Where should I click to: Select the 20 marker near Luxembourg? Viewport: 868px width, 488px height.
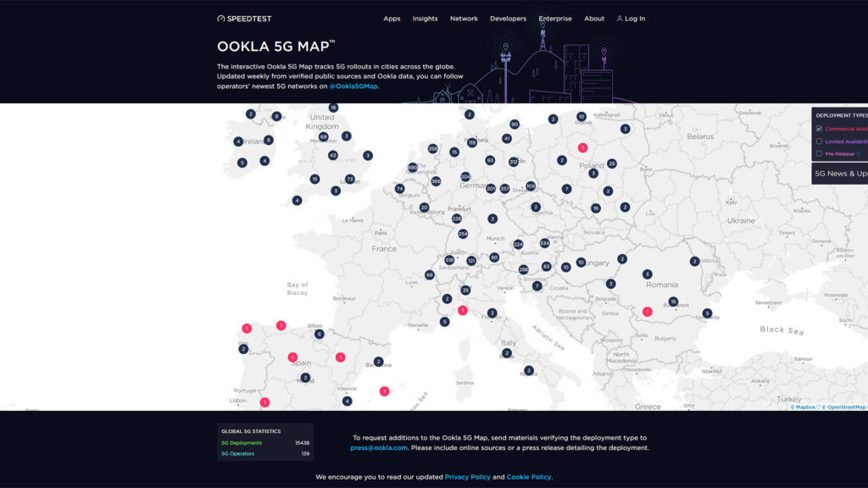click(424, 208)
